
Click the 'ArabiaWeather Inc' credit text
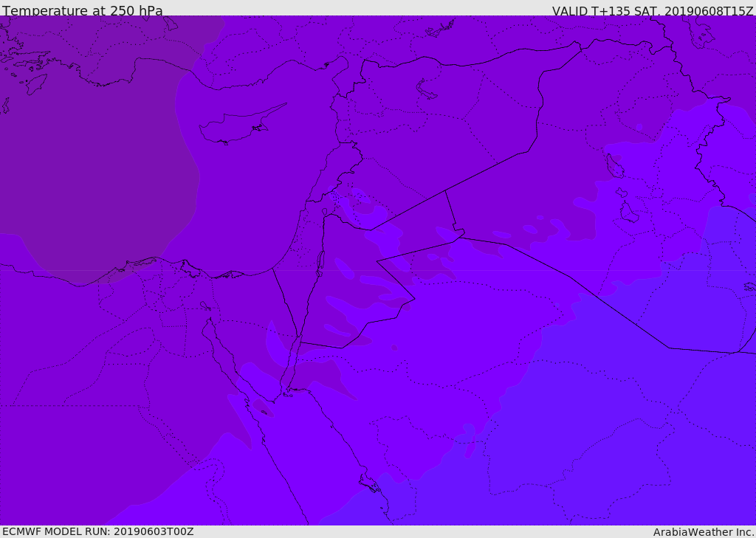tap(704, 532)
